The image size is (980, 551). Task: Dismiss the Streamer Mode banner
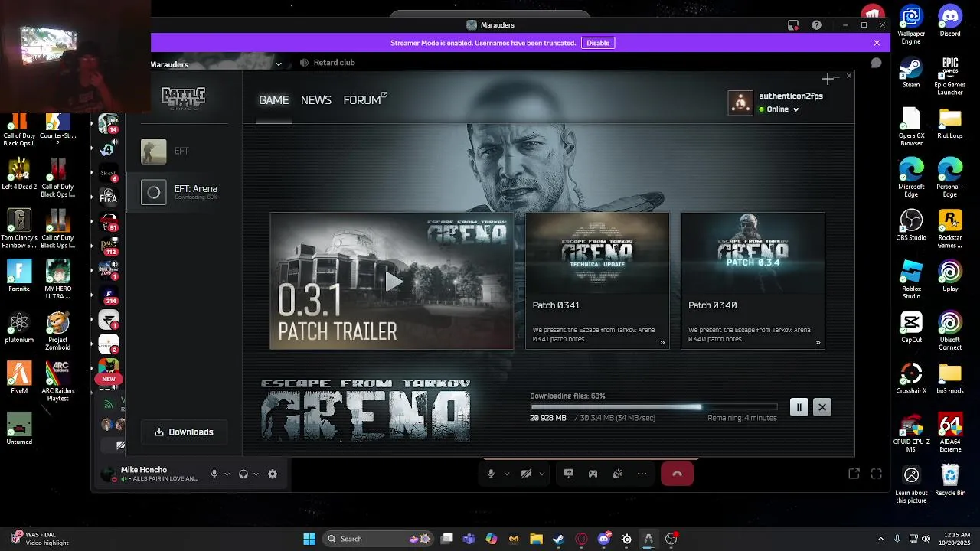[877, 43]
